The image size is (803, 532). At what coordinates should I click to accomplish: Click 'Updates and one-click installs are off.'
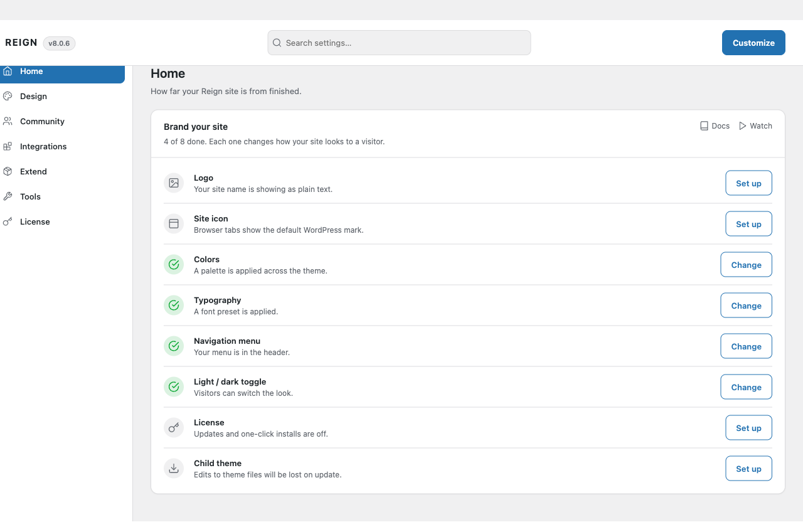pos(261,434)
